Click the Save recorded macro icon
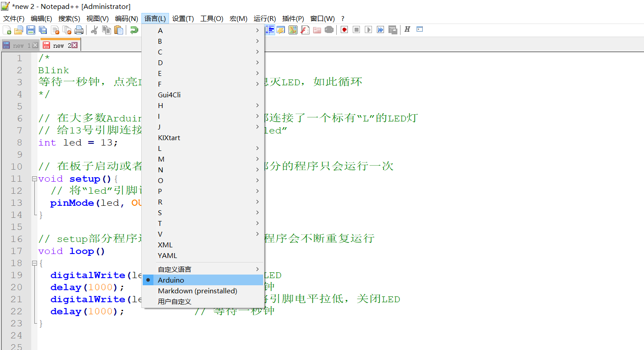644x350 pixels. 392,30
